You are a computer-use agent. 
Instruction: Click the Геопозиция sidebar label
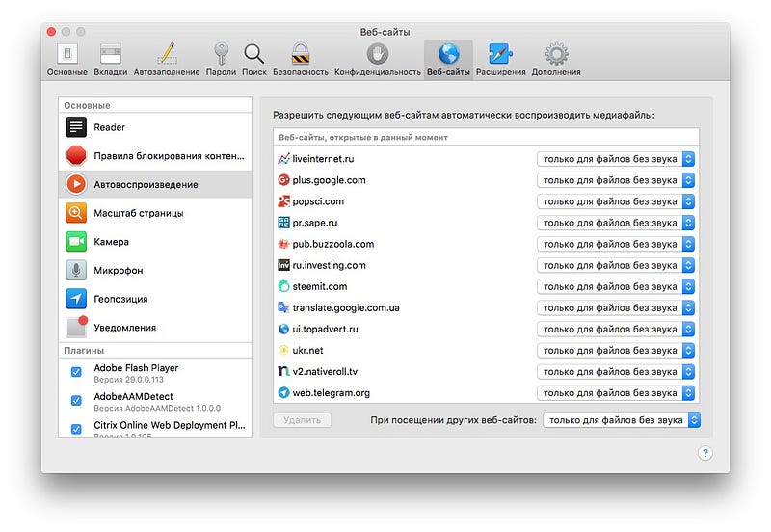tap(120, 299)
